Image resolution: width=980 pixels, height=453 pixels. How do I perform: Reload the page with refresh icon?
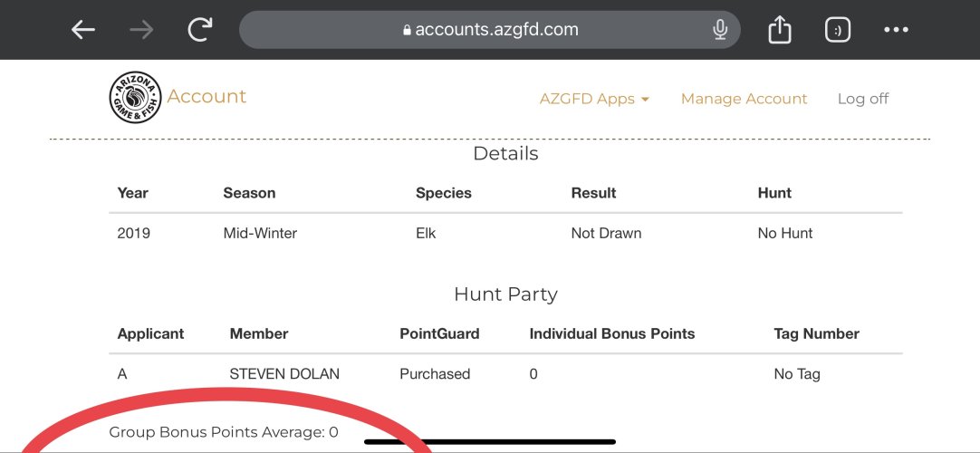pos(200,29)
